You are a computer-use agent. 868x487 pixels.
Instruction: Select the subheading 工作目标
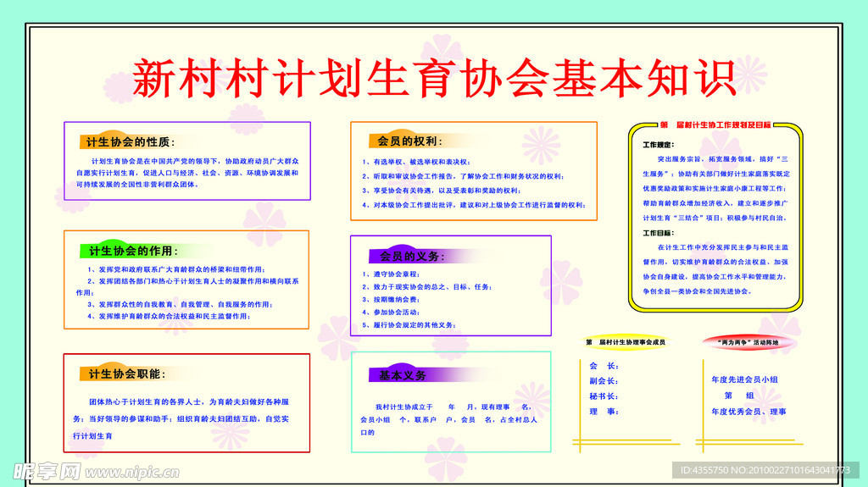[x=658, y=233]
